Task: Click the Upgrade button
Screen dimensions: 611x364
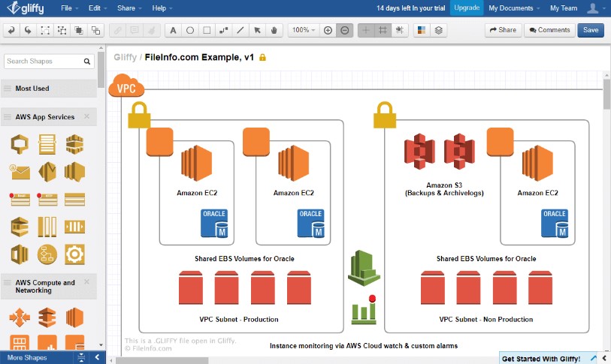Action: [x=467, y=8]
